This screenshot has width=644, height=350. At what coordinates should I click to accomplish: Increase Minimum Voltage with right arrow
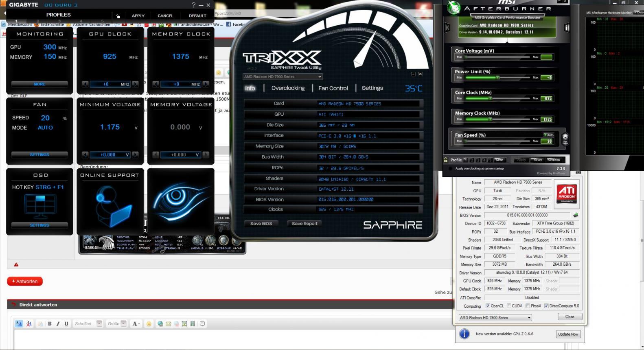pyautogui.click(x=135, y=155)
